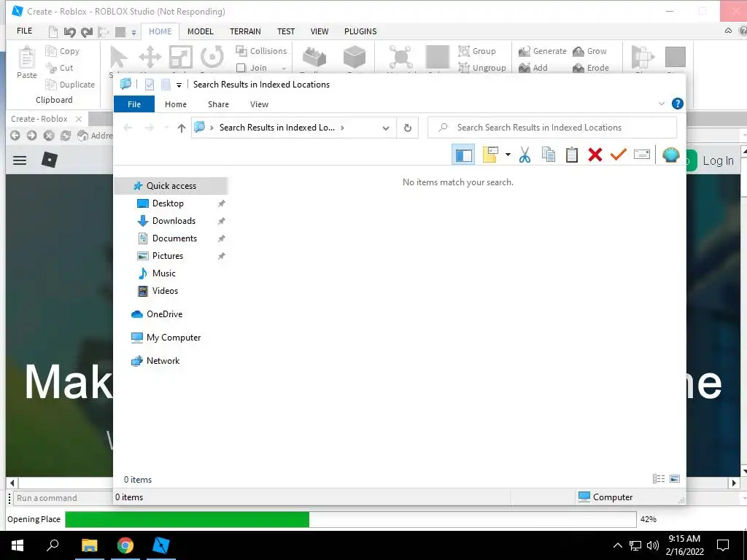Click Run a command input field
This screenshot has width=747, height=560.
click(63, 498)
